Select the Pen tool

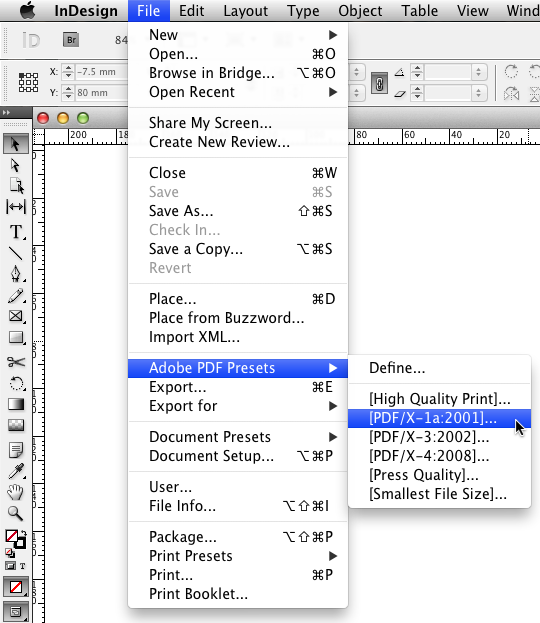[x=15, y=274]
